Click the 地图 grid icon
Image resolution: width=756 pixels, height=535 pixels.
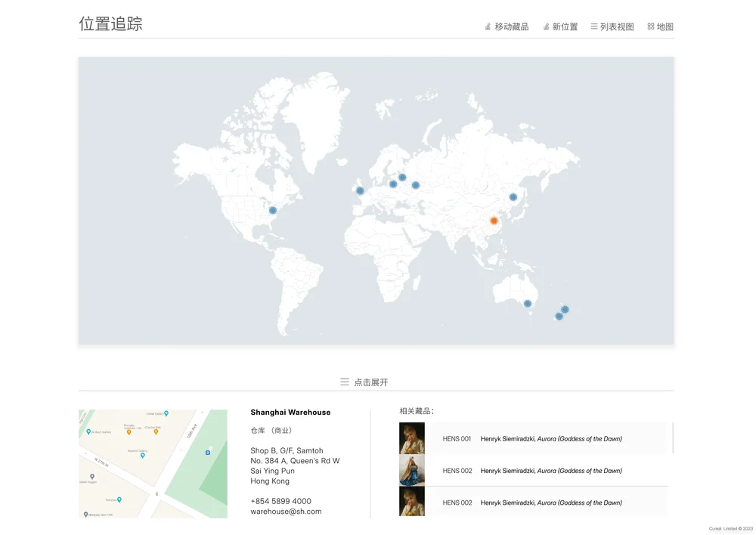pyautogui.click(x=651, y=26)
